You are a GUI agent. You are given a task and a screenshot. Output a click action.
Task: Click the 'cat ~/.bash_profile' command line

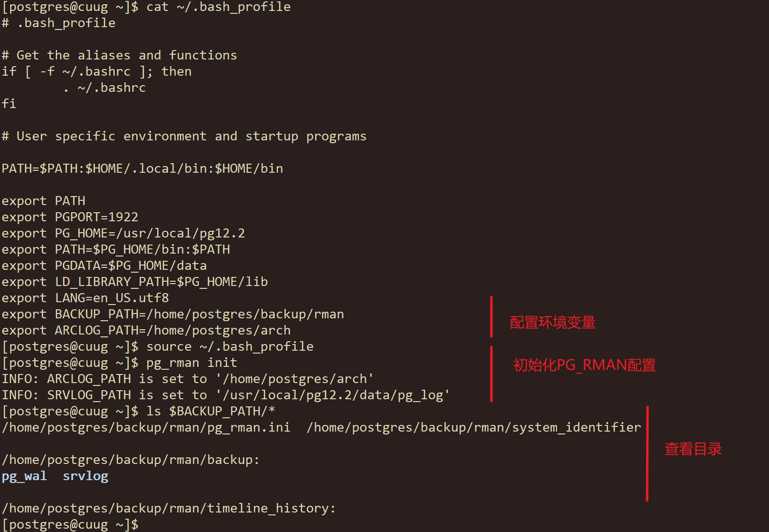219,7
